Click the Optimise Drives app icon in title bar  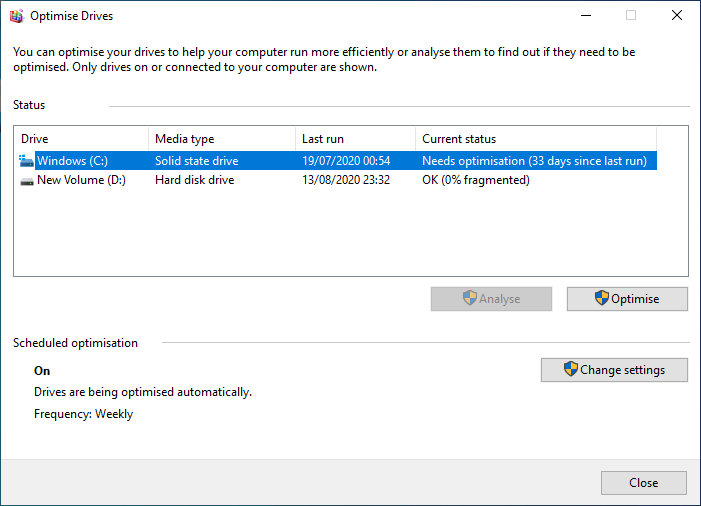pyautogui.click(x=17, y=16)
